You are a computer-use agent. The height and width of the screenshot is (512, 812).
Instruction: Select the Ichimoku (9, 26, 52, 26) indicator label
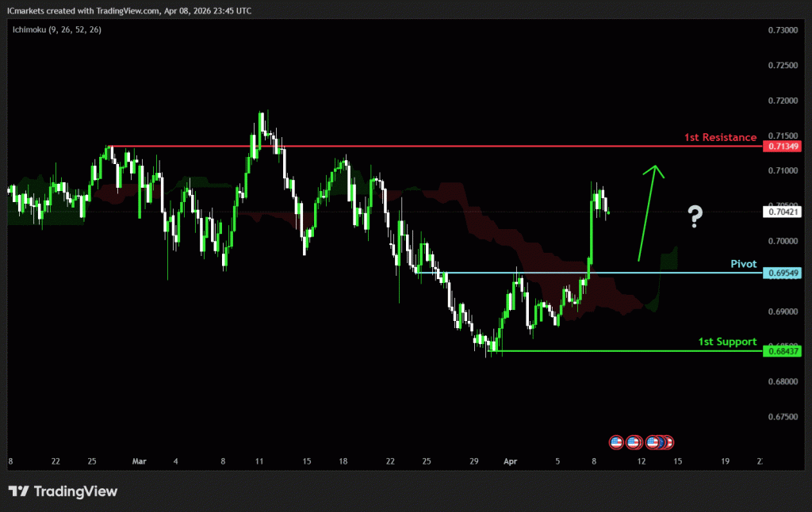click(x=56, y=29)
